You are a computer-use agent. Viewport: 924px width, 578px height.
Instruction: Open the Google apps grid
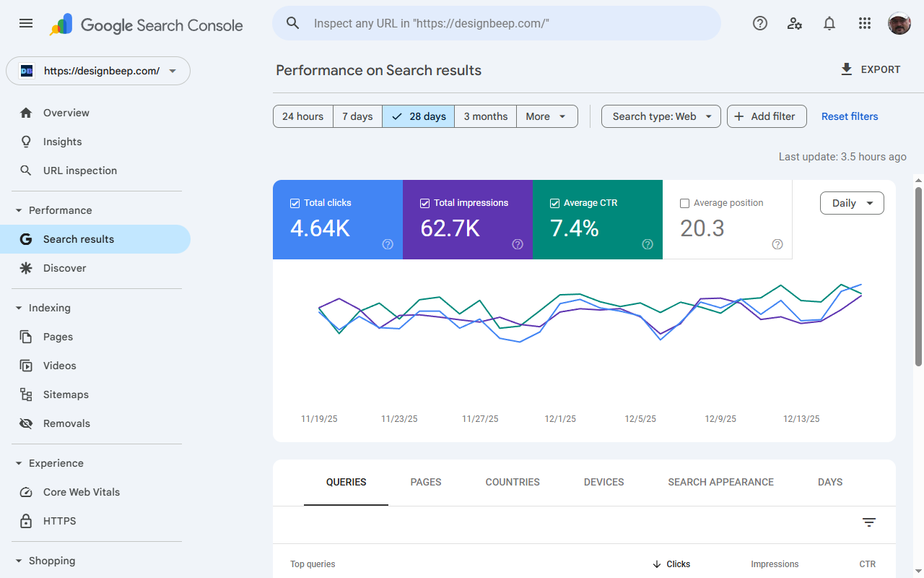pyautogui.click(x=865, y=23)
